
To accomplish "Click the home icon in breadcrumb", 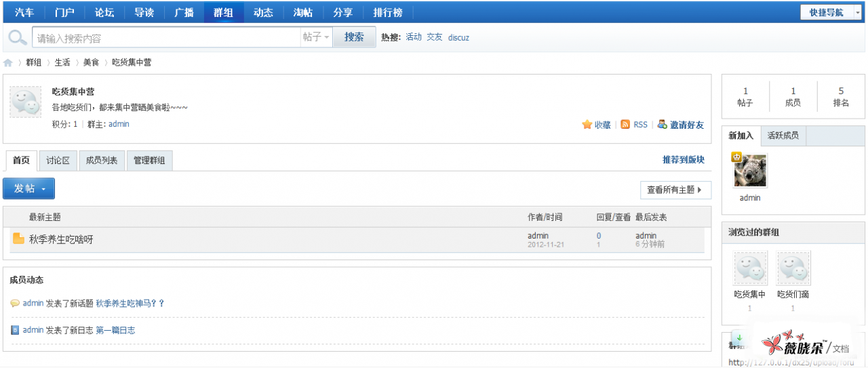I will (x=8, y=62).
